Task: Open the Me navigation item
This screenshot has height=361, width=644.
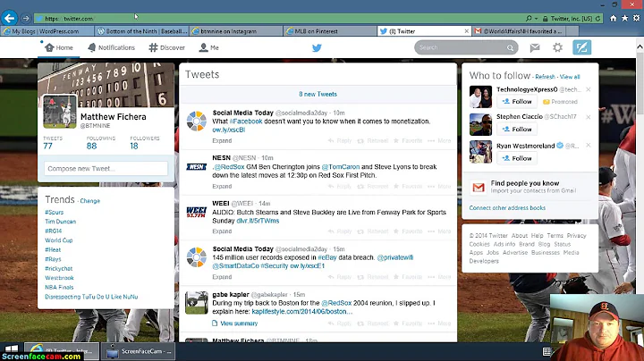Action: click(208, 47)
